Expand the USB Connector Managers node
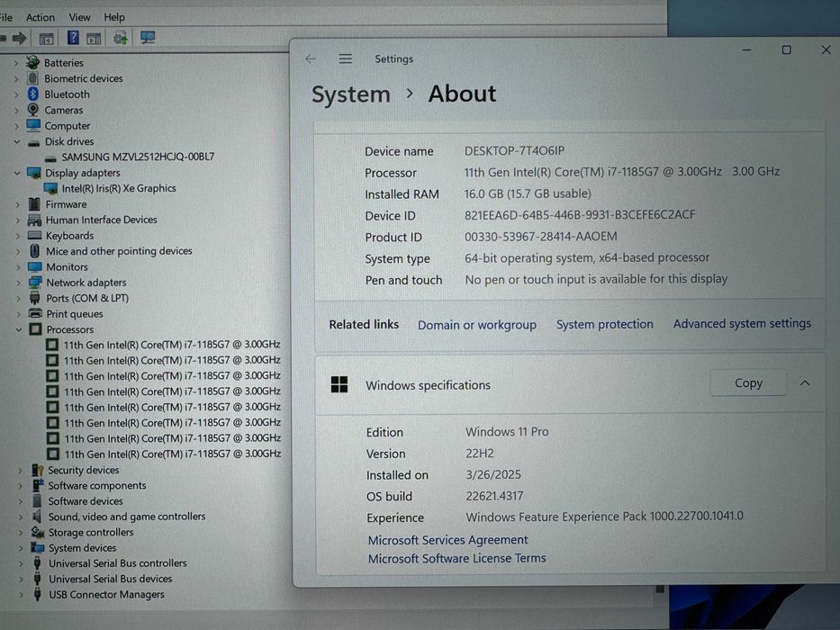 [x=22, y=595]
